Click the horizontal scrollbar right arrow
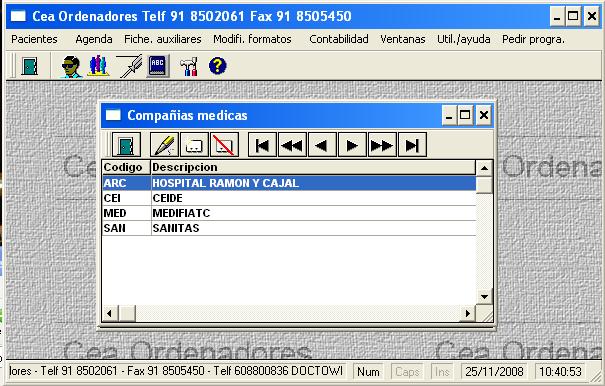This screenshot has height=386, width=605. [468, 313]
